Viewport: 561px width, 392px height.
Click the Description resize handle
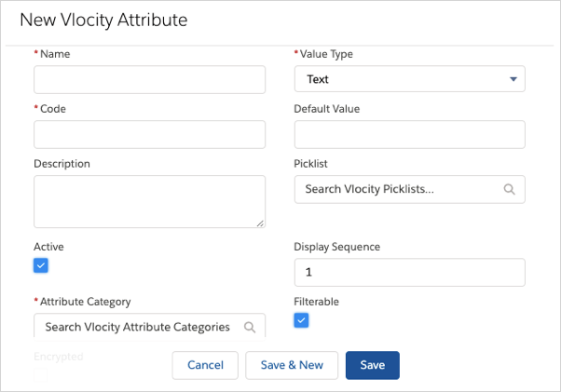coord(260,223)
